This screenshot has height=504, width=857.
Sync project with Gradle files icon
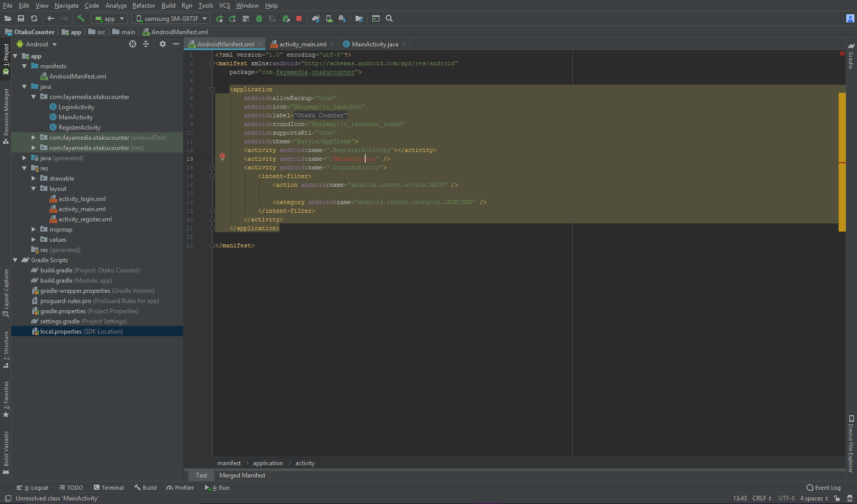click(316, 18)
